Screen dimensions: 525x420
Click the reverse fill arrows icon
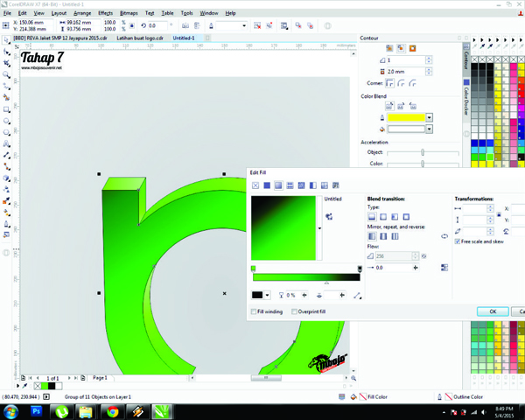[x=444, y=236]
